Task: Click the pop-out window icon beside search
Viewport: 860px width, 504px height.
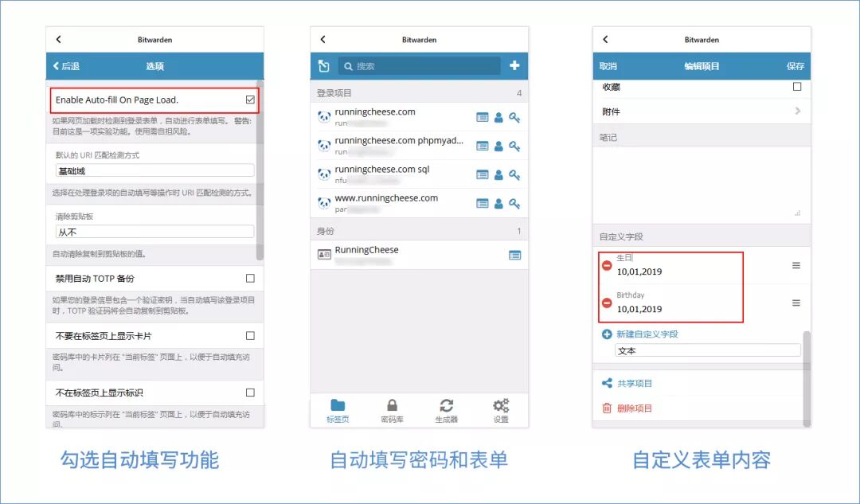Action: coord(323,66)
